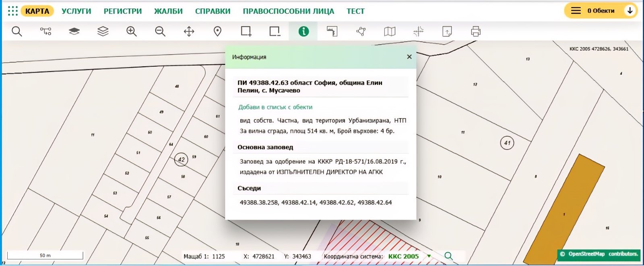Screen dimensions: 644x266
Task: Open the УСЛУГИ menu
Action: 76,11
